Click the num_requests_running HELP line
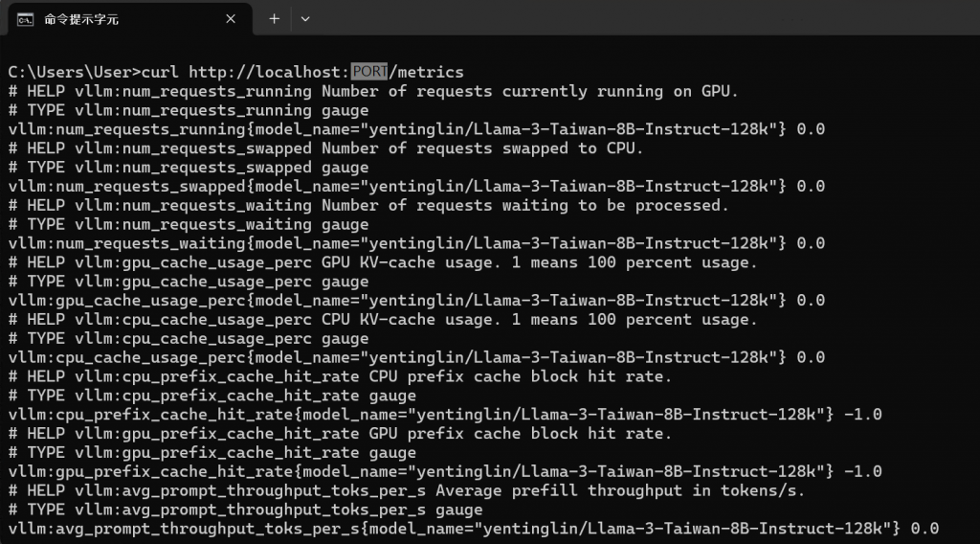Image resolution: width=980 pixels, height=544 pixels. point(373,91)
